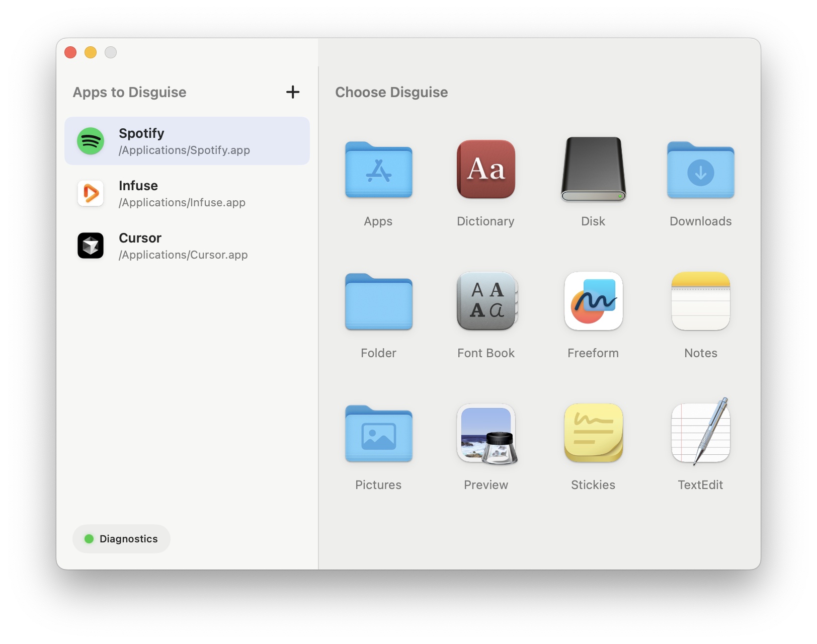Click the Apps label under folder icon
This screenshot has width=817, height=644.
click(x=378, y=222)
